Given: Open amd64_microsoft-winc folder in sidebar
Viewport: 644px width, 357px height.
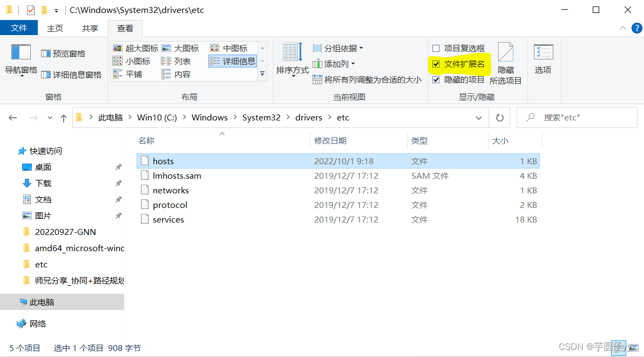Looking at the screenshot, I should pyautogui.click(x=73, y=248).
